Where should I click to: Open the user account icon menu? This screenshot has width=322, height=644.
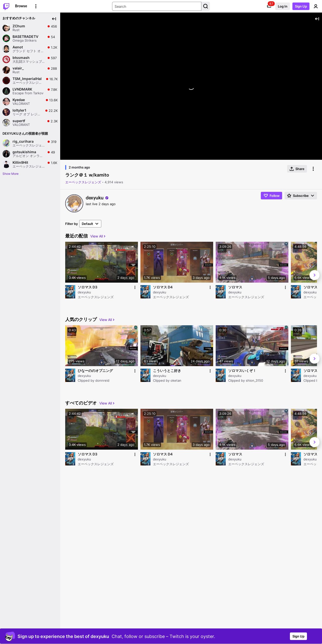316,6
